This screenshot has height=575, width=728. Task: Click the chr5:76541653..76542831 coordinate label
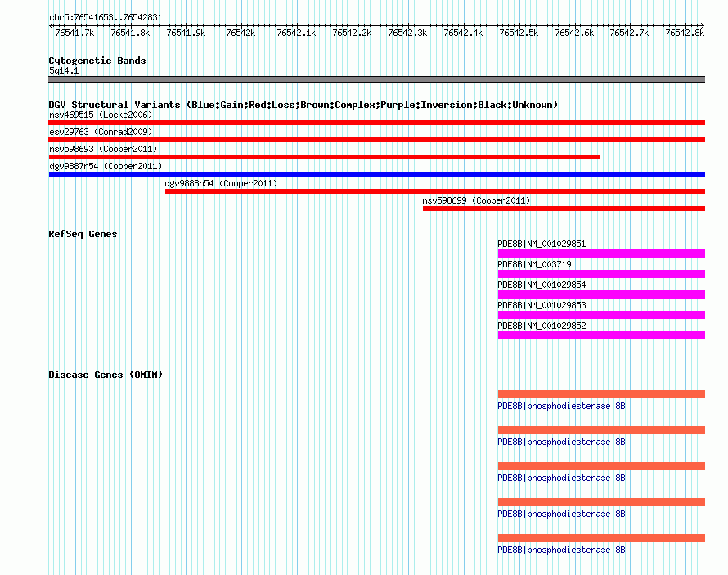[106, 18]
